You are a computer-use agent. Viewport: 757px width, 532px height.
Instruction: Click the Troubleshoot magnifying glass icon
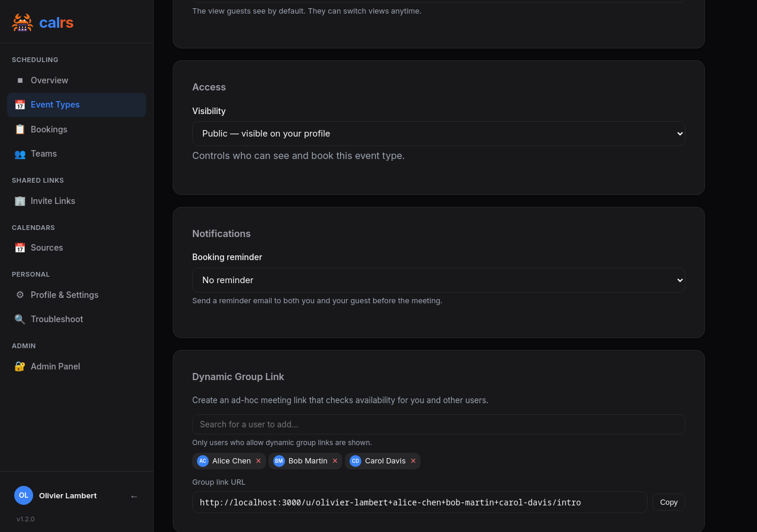(20, 319)
